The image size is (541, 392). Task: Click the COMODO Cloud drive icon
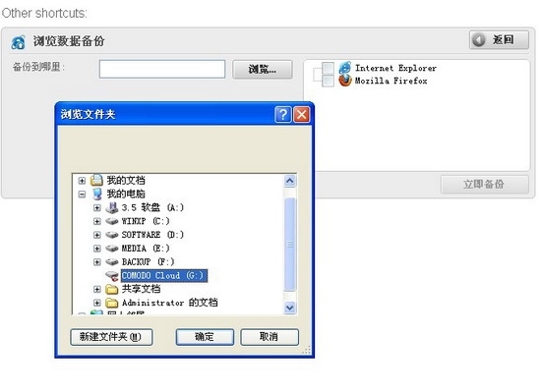(112, 276)
